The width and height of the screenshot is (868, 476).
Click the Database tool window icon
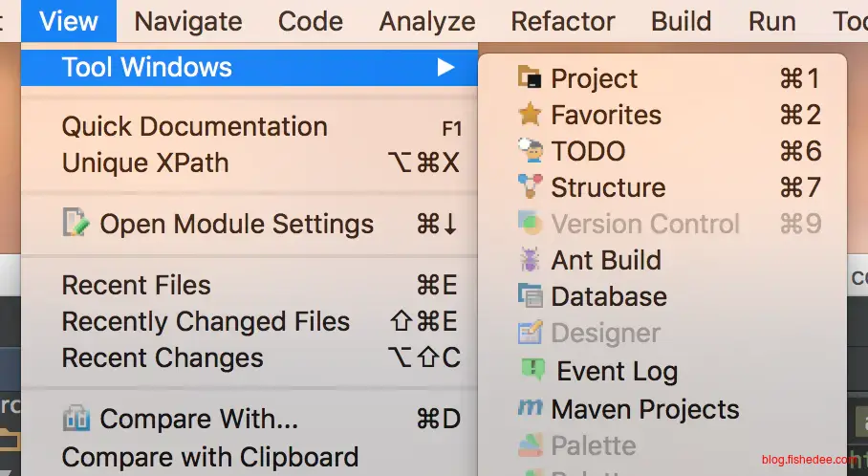[529, 296]
